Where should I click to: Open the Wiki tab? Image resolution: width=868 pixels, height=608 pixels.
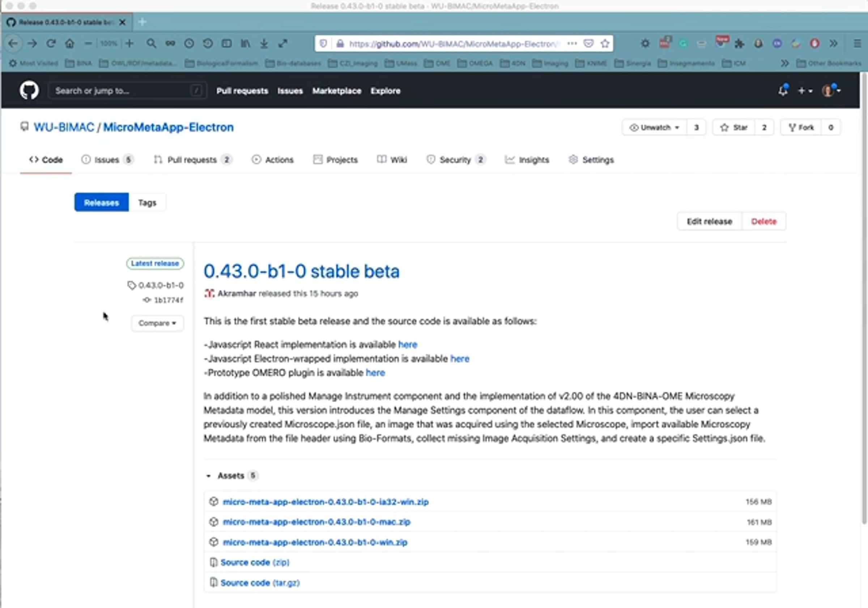(392, 160)
